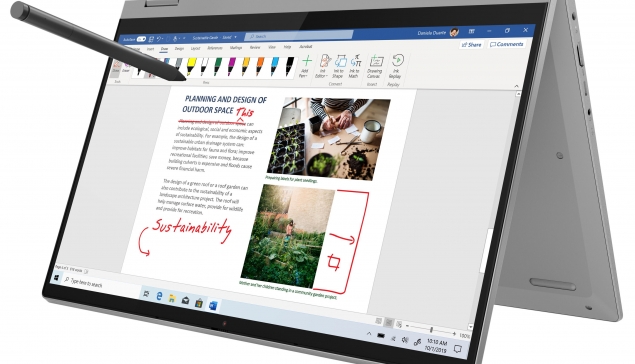Start the Ink Replay tool
635x364 pixels.
(x=396, y=67)
